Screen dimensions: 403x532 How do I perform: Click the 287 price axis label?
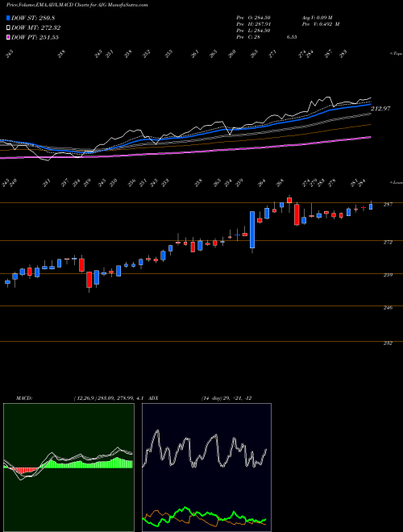pyautogui.click(x=388, y=204)
